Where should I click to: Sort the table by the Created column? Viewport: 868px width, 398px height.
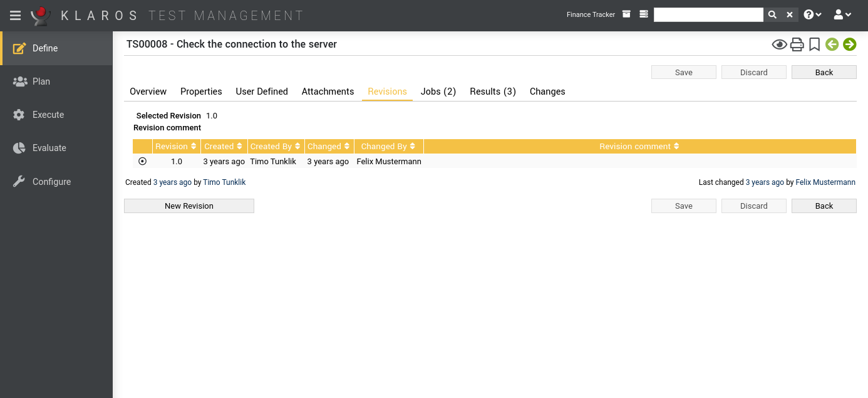tap(224, 145)
